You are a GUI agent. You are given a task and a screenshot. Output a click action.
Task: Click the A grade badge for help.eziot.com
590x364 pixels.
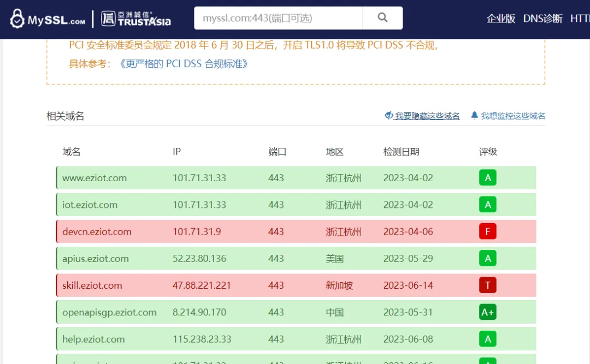click(x=487, y=339)
